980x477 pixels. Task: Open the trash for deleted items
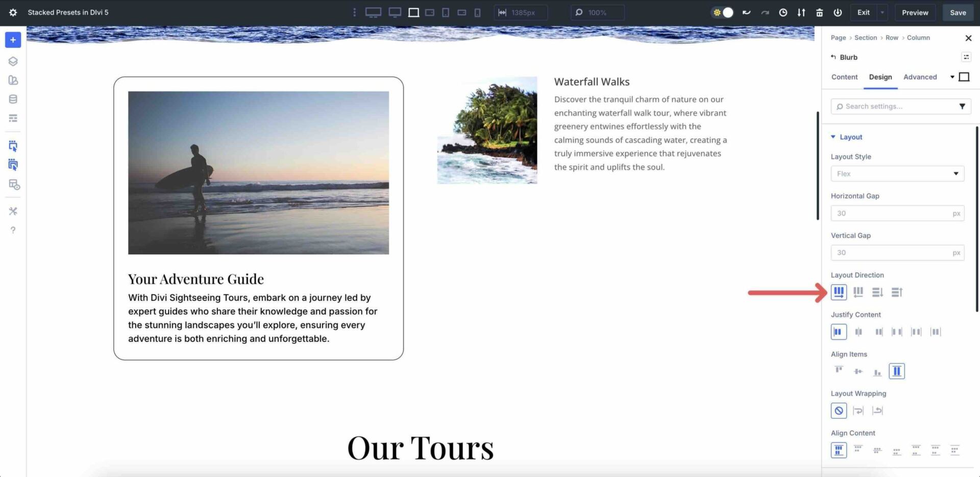(x=820, y=12)
